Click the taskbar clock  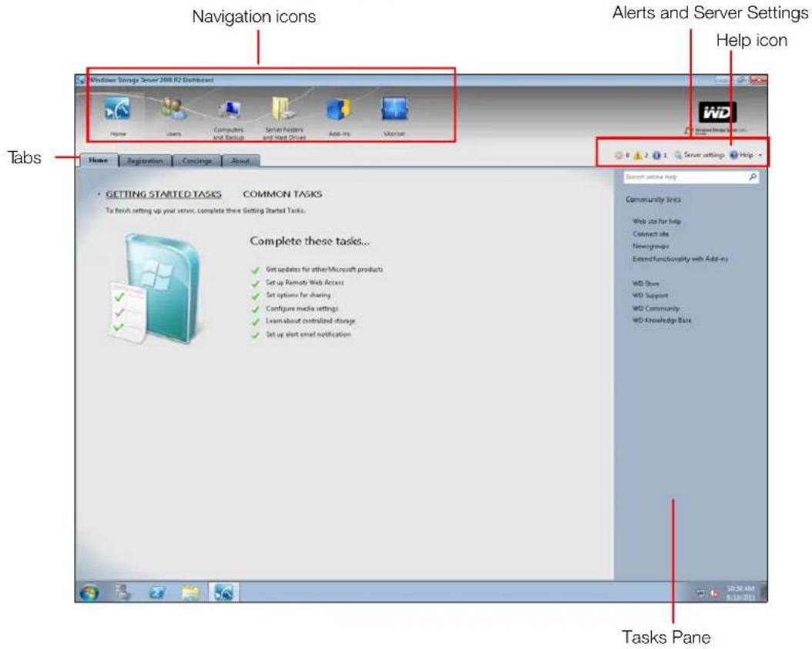[741, 593]
